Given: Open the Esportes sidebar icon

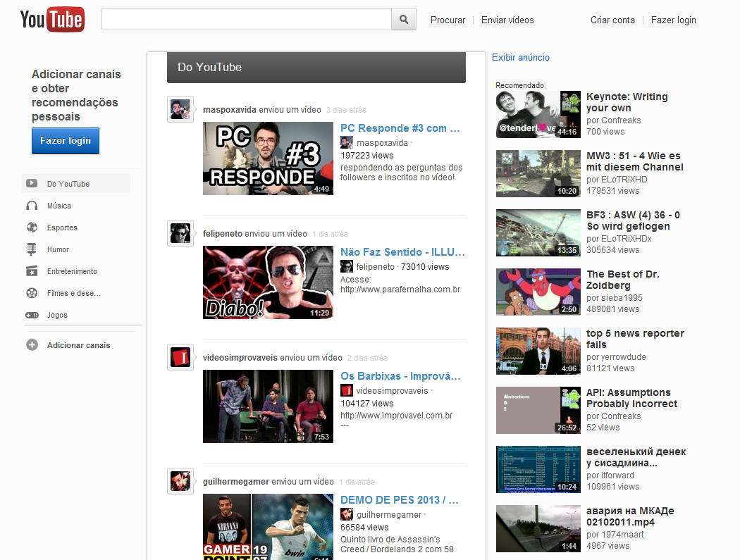Looking at the screenshot, I should pos(32,227).
